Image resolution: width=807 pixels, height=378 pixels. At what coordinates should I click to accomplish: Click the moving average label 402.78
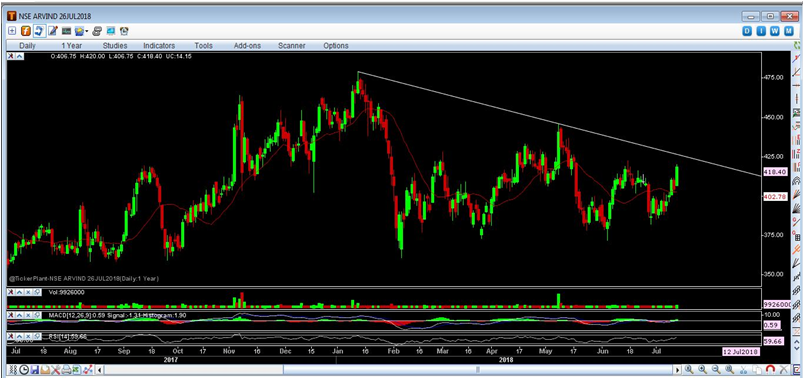pos(775,197)
